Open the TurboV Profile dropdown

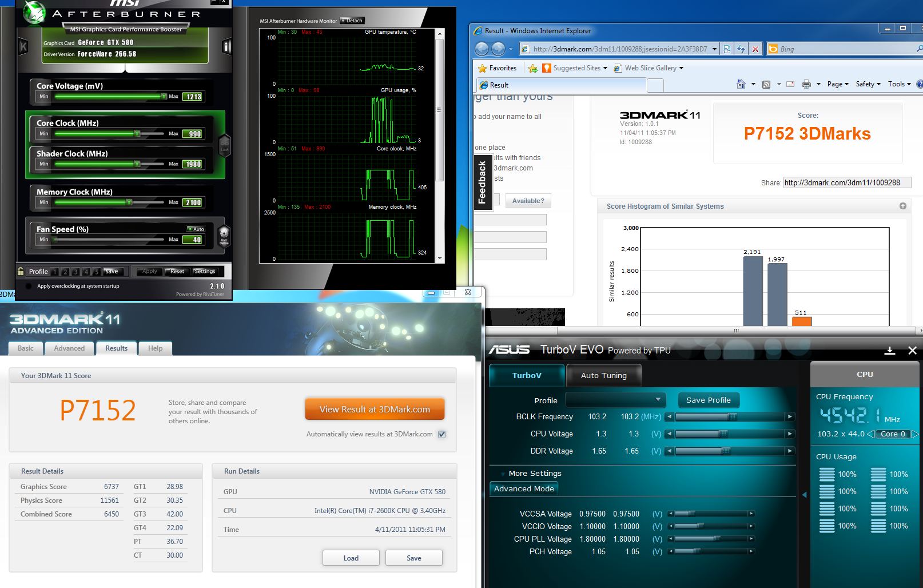click(x=616, y=400)
